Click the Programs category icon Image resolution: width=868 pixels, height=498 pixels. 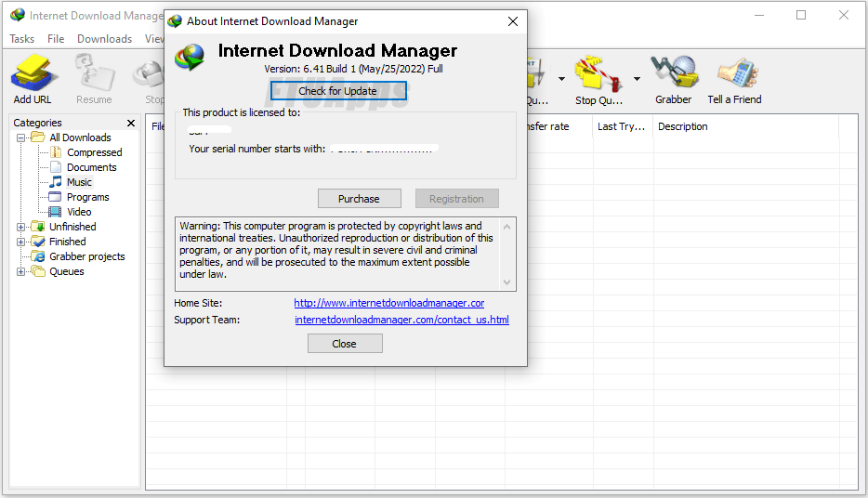(55, 197)
